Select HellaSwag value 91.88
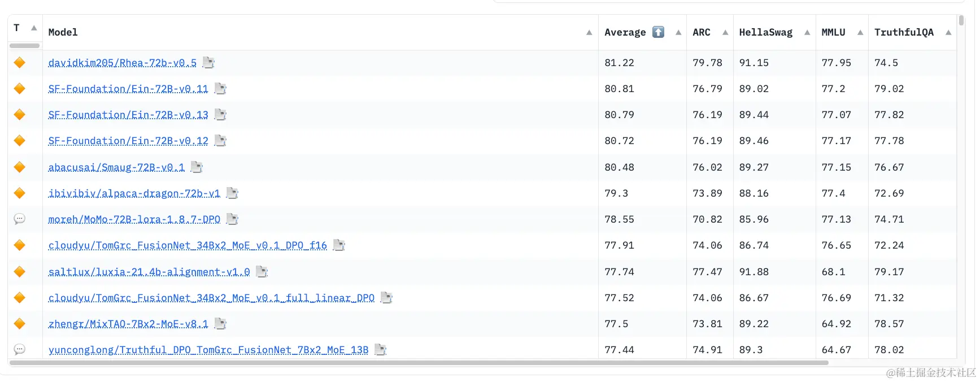980x382 pixels. click(754, 272)
